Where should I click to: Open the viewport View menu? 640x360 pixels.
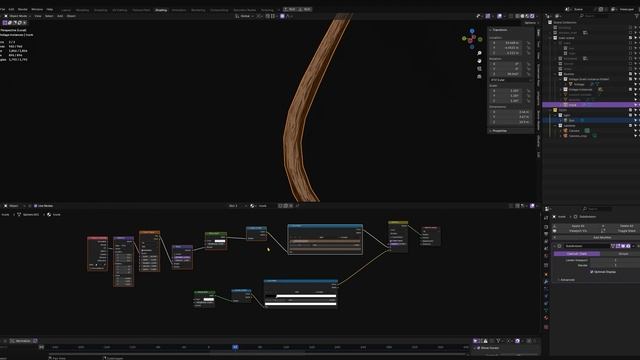[x=38, y=16]
